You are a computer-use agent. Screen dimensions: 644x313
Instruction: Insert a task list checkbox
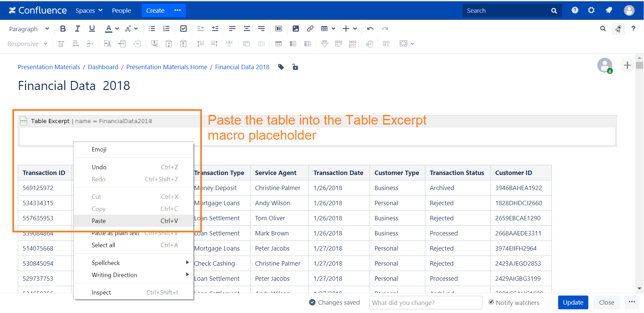click(183, 29)
